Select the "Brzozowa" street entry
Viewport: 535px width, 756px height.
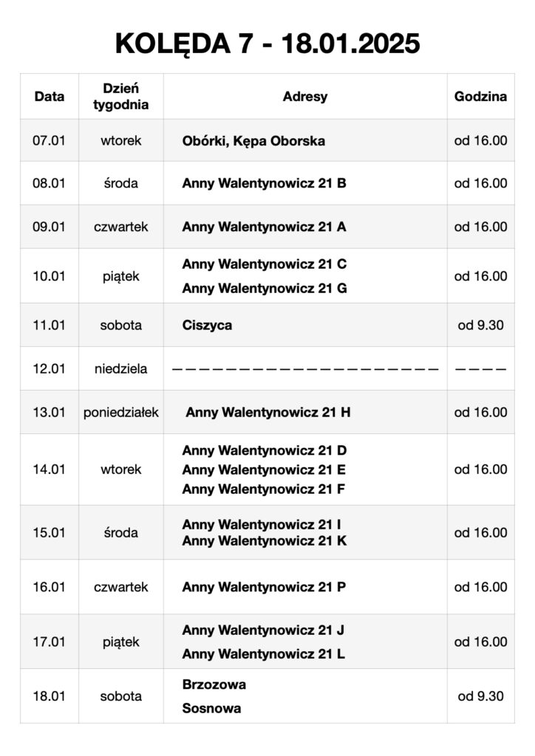[214, 684]
